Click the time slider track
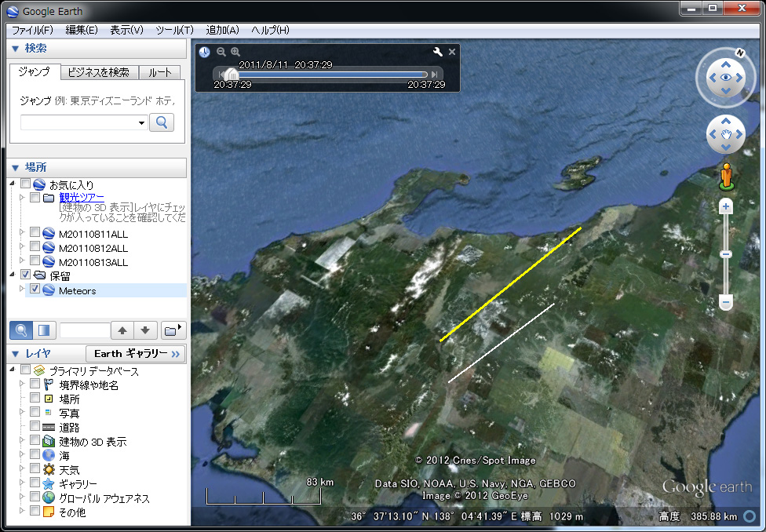This screenshot has width=766, height=532. (x=330, y=75)
